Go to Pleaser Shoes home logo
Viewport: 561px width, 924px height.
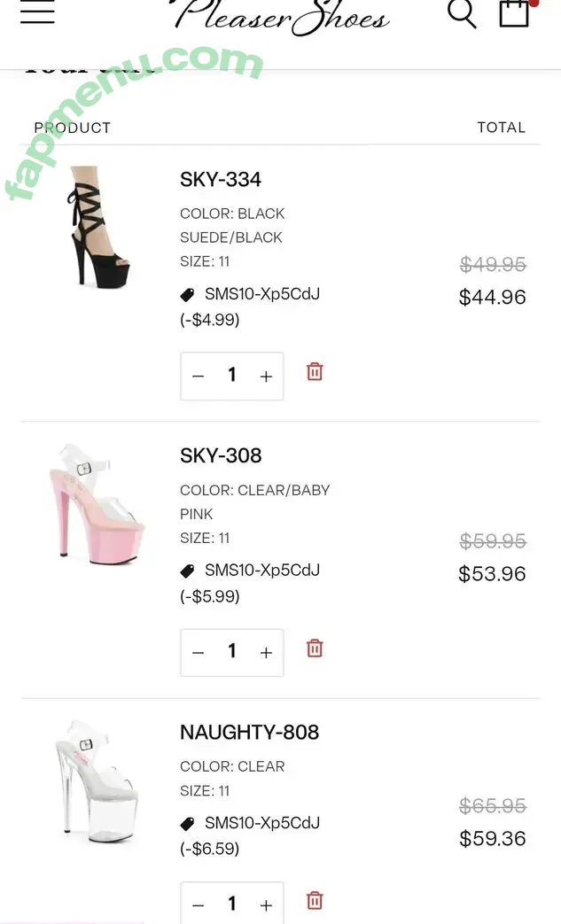(279, 16)
